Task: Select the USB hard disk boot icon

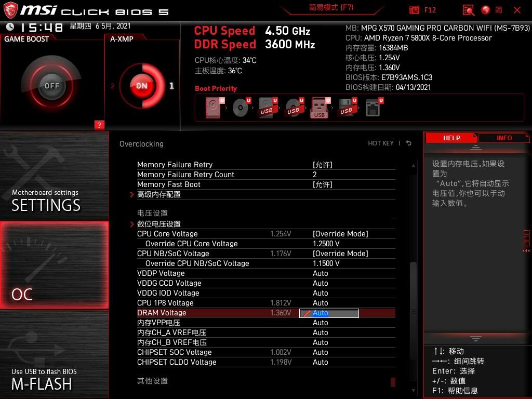Action: tap(268, 108)
